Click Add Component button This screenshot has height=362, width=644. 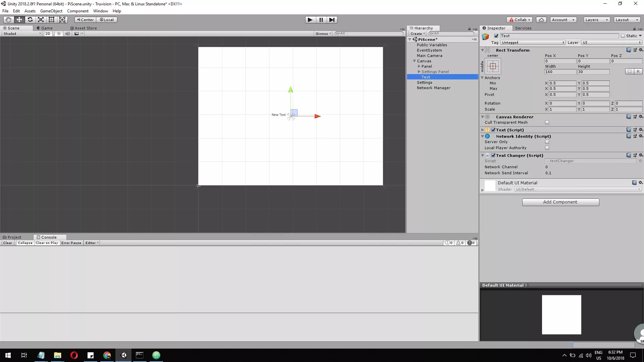pos(560,202)
